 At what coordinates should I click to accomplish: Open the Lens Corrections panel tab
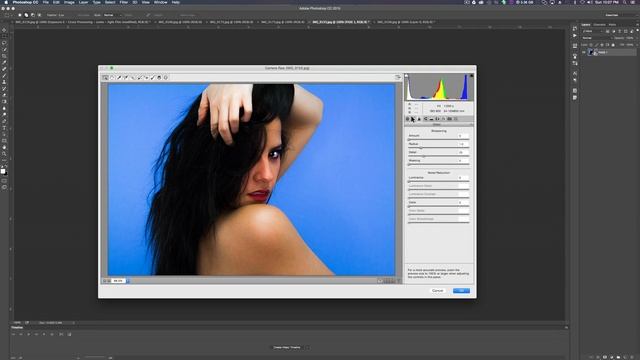(438, 119)
